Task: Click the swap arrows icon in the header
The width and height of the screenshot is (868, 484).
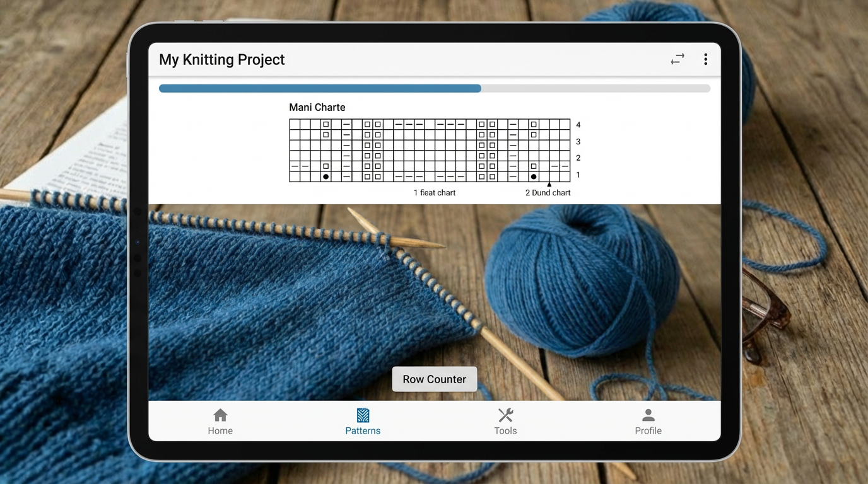Action: coord(677,59)
